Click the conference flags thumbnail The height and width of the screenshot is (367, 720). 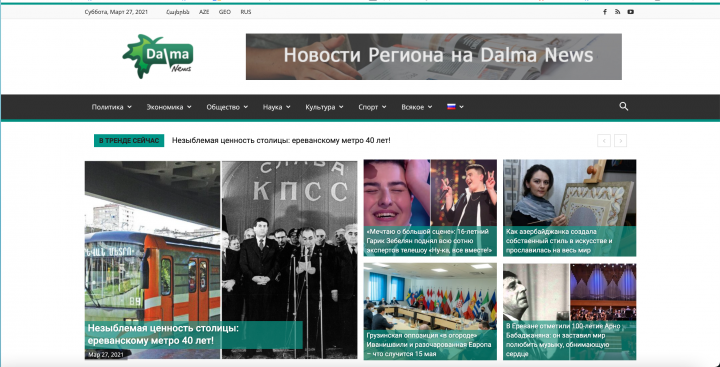click(430, 296)
